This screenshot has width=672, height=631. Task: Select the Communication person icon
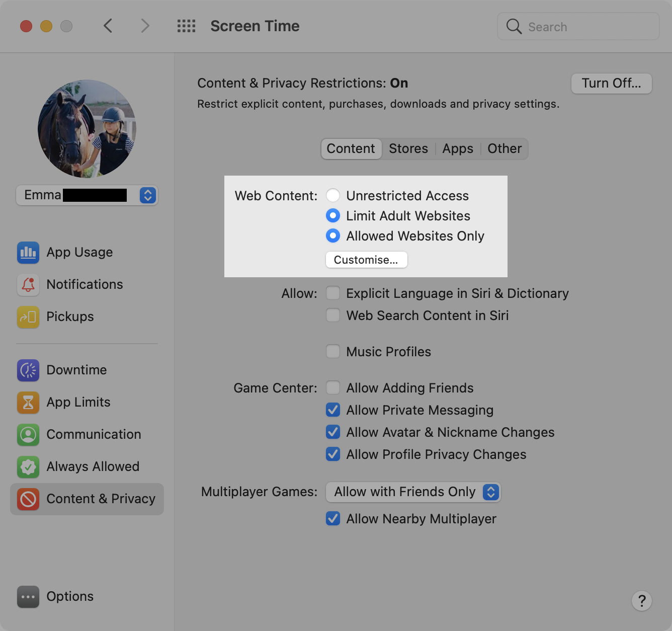coord(28,434)
